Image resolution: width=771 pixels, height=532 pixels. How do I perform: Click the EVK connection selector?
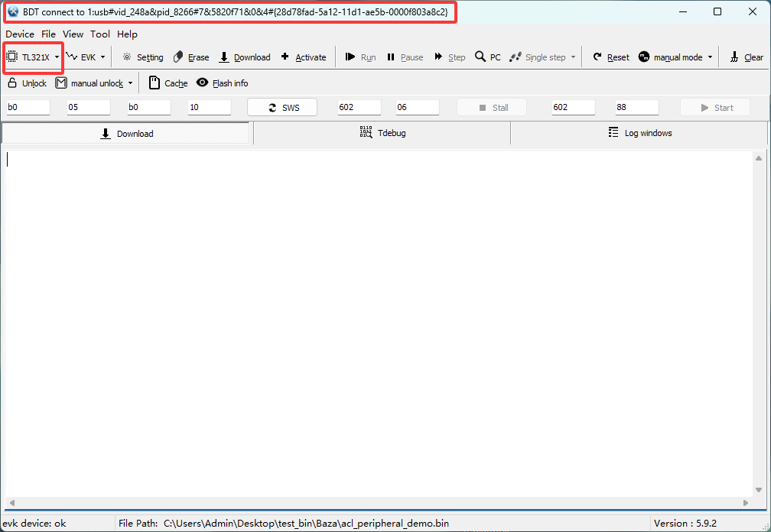[82, 57]
